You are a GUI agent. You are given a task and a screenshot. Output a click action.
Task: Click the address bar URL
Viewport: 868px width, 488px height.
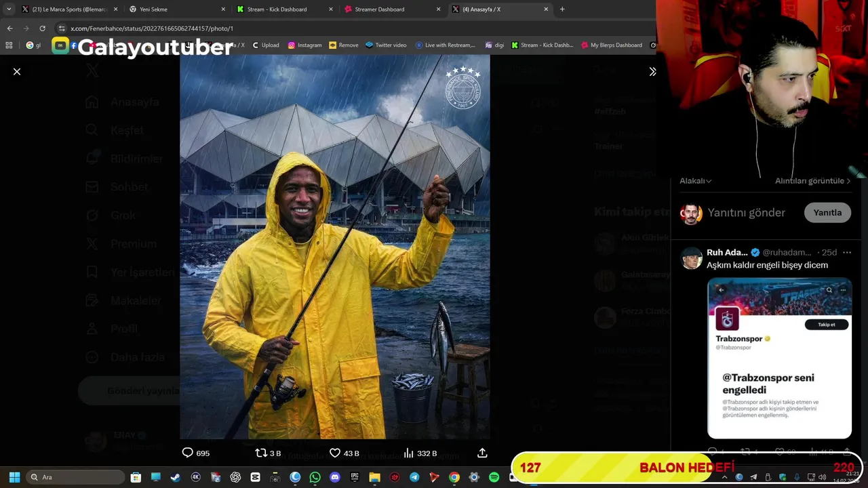pyautogui.click(x=152, y=28)
